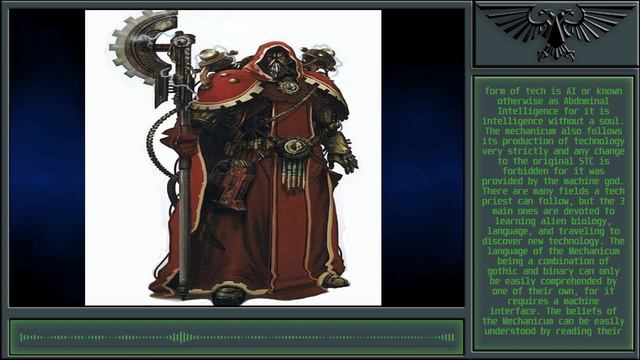Select line "very strictly and any change"
The width and height of the screenshot is (640, 360).
(x=553, y=151)
